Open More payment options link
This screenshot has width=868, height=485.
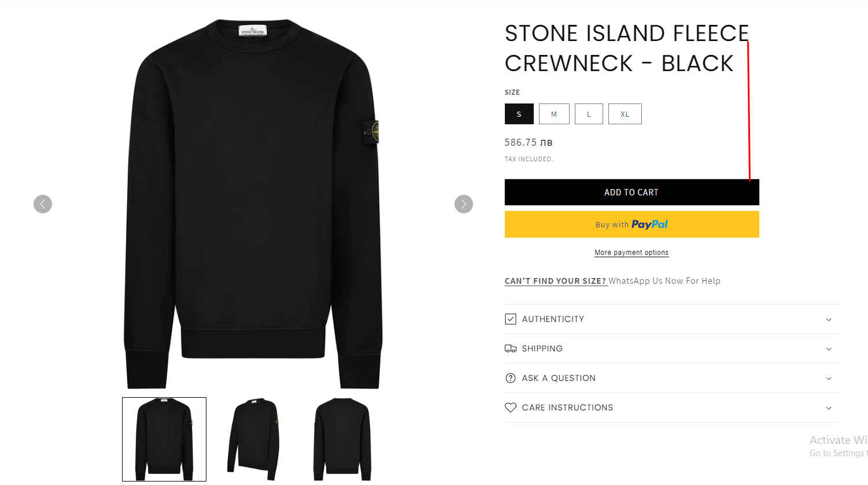coord(631,253)
